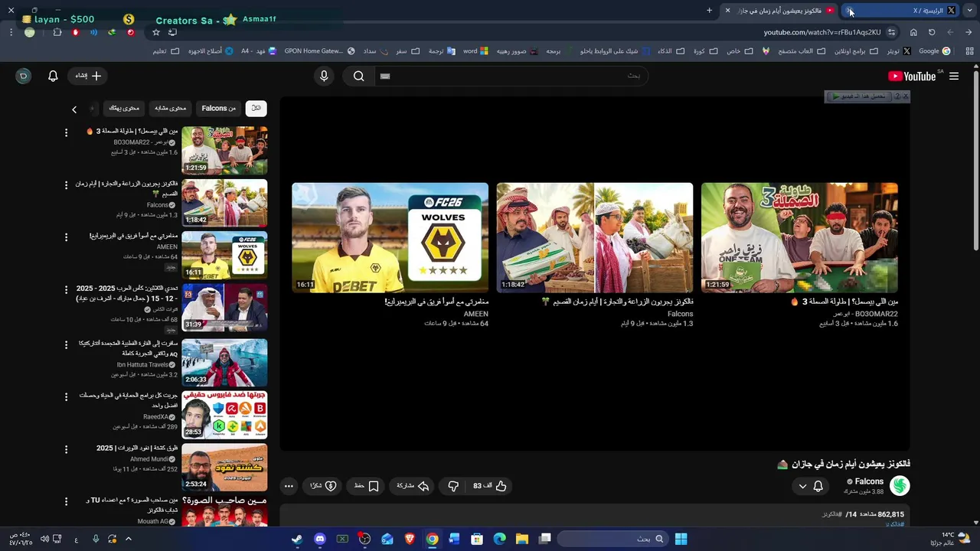Screen dimensions: 980x551
Task: Open File Explorer from the taskbar
Action: pyautogui.click(x=522, y=539)
